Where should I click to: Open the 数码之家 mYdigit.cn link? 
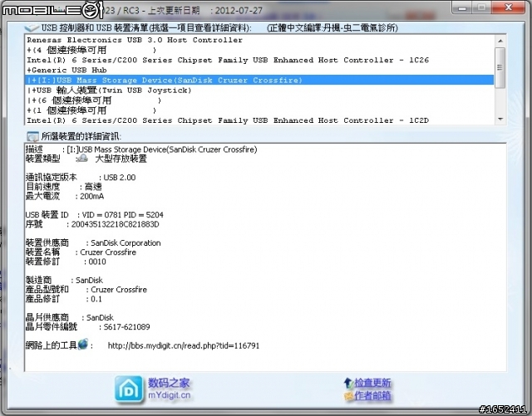pos(169,389)
